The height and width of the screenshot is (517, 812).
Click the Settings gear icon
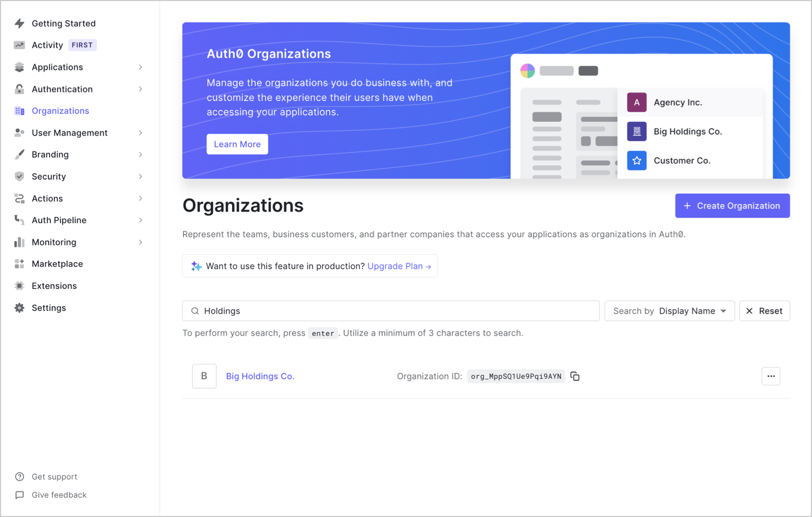pyautogui.click(x=19, y=308)
